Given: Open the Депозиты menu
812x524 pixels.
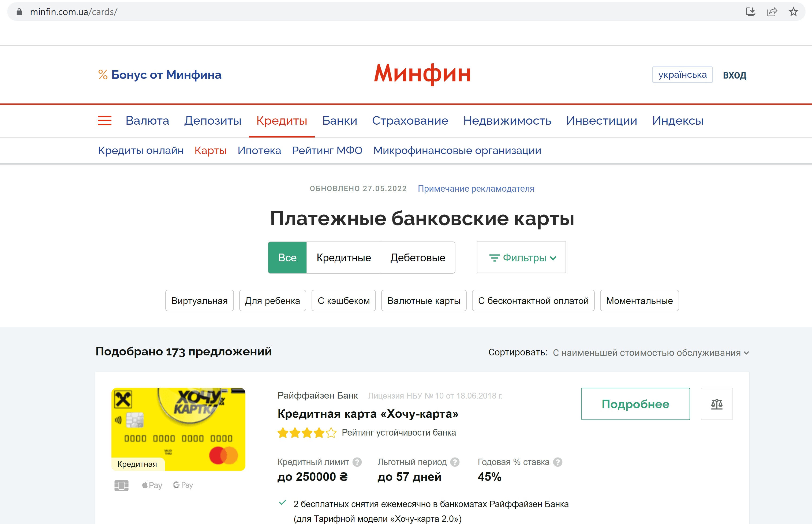Looking at the screenshot, I should (x=213, y=121).
